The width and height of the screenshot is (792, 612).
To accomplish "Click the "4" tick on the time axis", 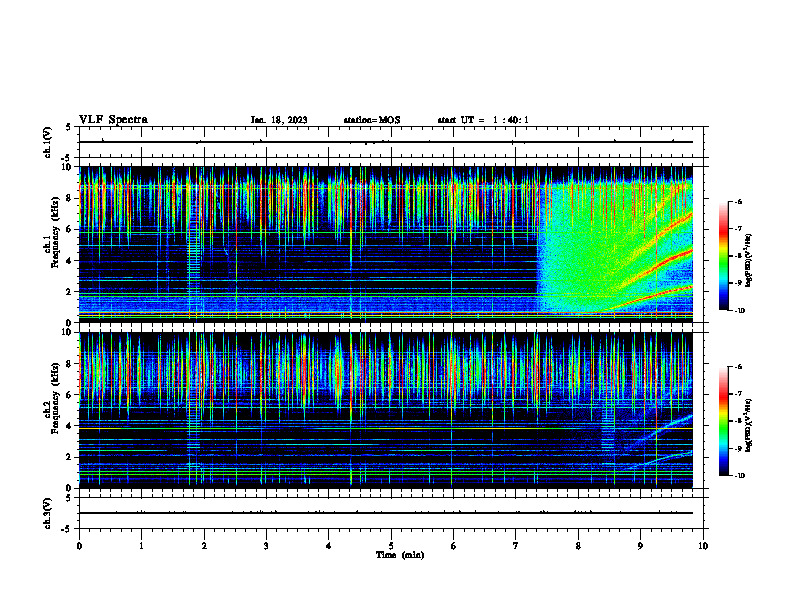I will (x=329, y=546).
